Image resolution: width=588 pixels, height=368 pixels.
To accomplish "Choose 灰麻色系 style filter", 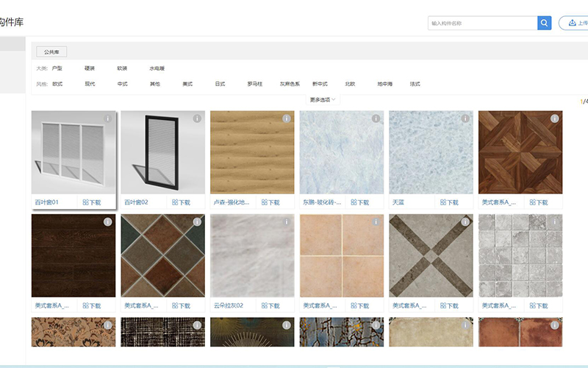I will (x=290, y=84).
